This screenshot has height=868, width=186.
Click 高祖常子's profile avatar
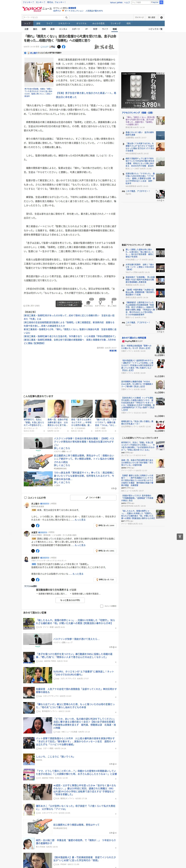[x=26, y=559]
